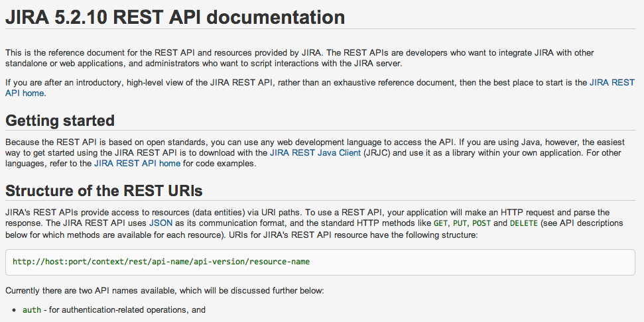Click resource-name segment in the example URL
644x322 pixels.
coord(279,262)
